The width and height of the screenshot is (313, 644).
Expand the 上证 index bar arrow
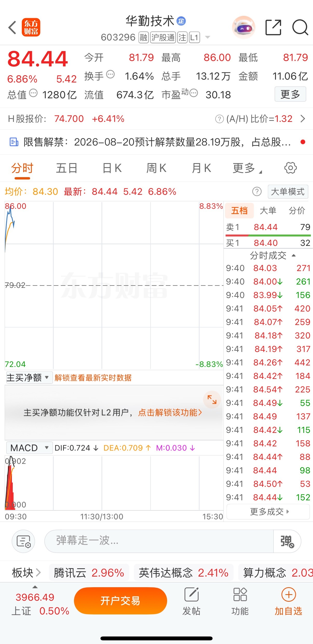pos(35,587)
